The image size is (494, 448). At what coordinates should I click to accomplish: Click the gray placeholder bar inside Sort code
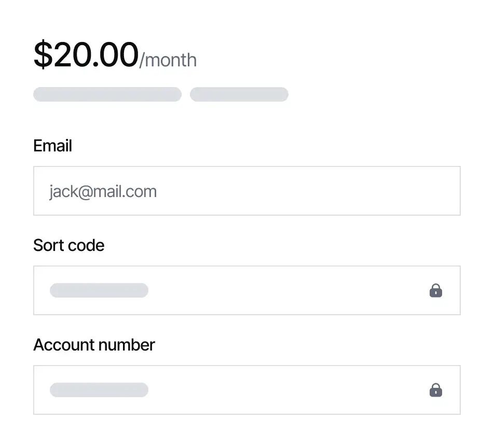tap(99, 290)
